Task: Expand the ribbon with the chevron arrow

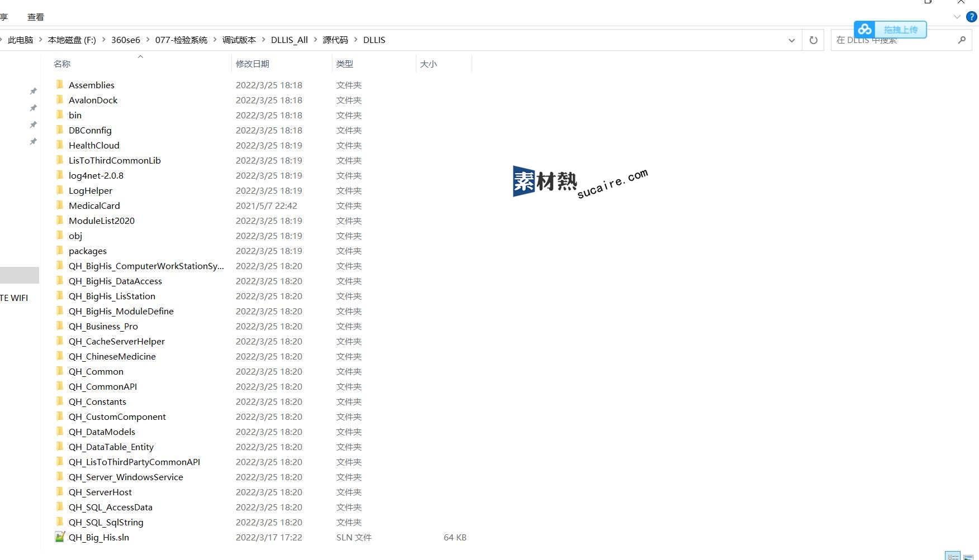Action: click(957, 17)
